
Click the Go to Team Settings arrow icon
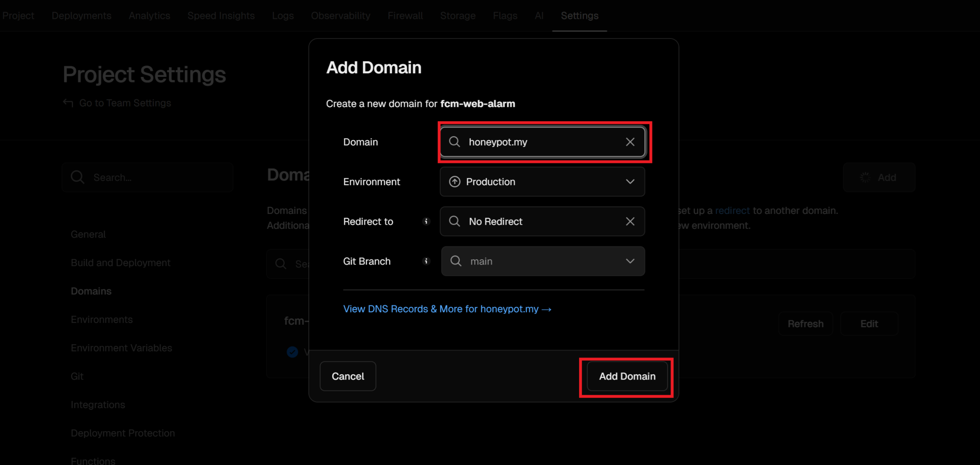tap(68, 103)
